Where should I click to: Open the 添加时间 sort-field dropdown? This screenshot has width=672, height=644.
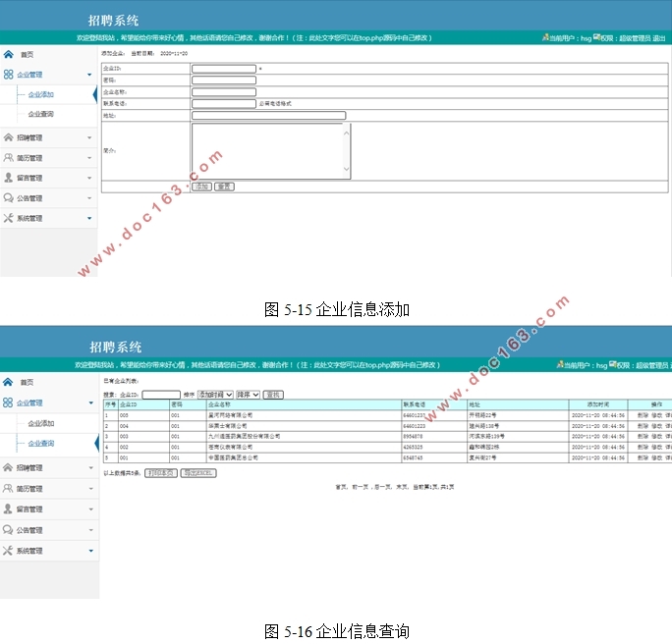coord(215,395)
